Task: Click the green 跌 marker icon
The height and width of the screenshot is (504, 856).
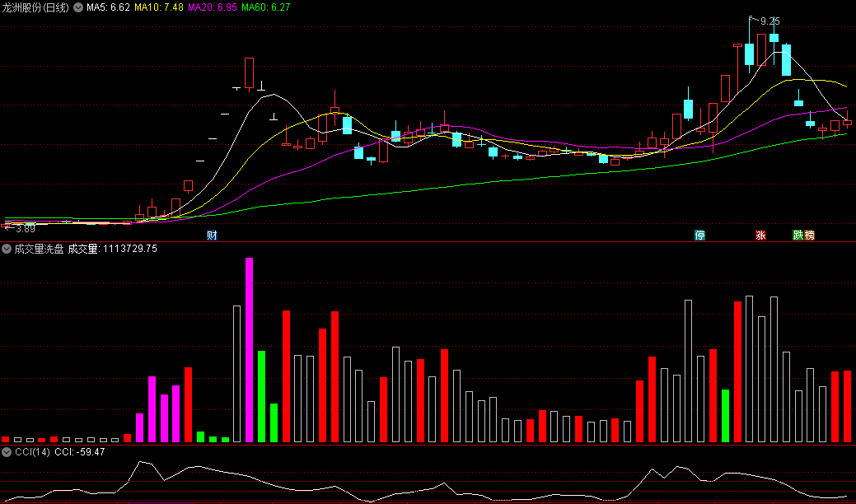Action: pyautogui.click(x=798, y=235)
